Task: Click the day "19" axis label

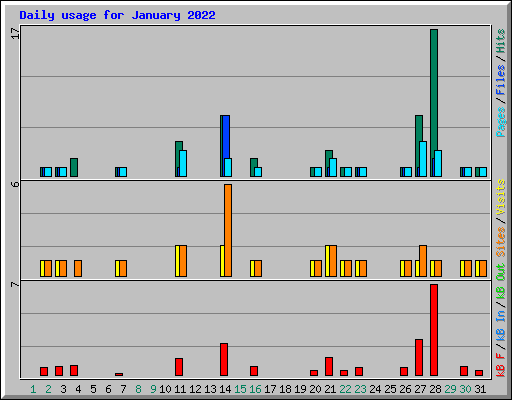Action: click(x=300, y=389)
